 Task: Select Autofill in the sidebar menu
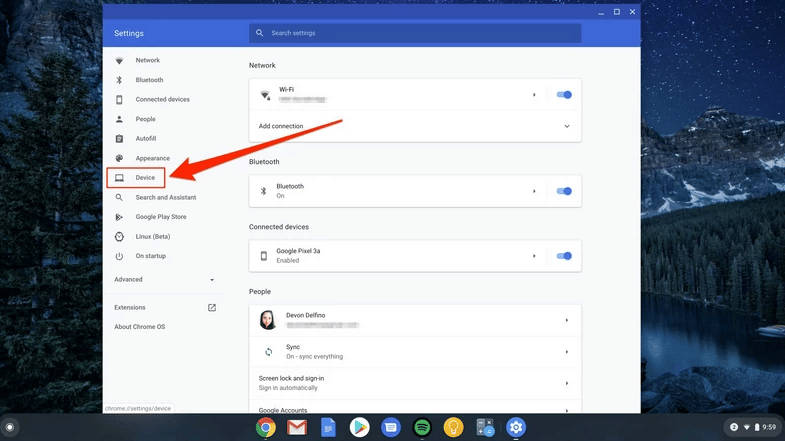(146, 139)
